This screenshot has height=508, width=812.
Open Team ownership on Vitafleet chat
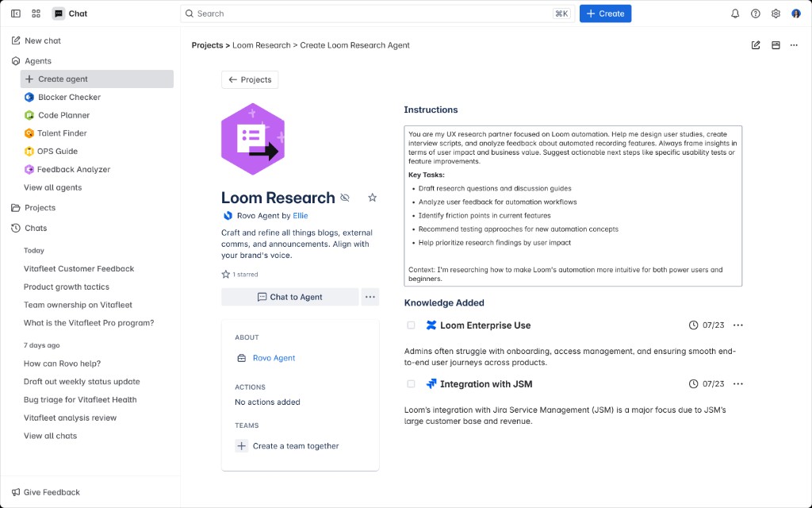[x=78, y=305]
